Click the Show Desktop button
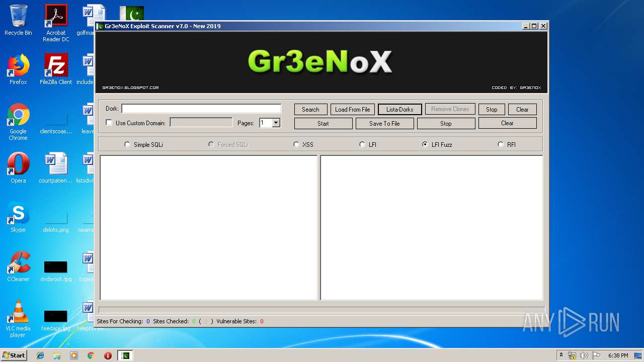The height and width of the screenshot is (362, 644). [638, 355]
